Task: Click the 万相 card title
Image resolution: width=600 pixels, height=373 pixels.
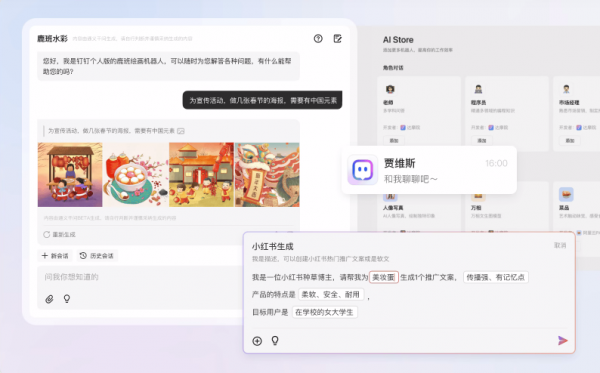Action: pos(476,208)
